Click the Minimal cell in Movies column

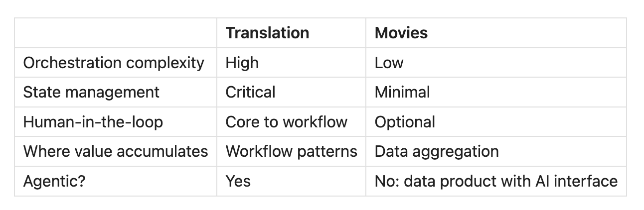(402, 92)
